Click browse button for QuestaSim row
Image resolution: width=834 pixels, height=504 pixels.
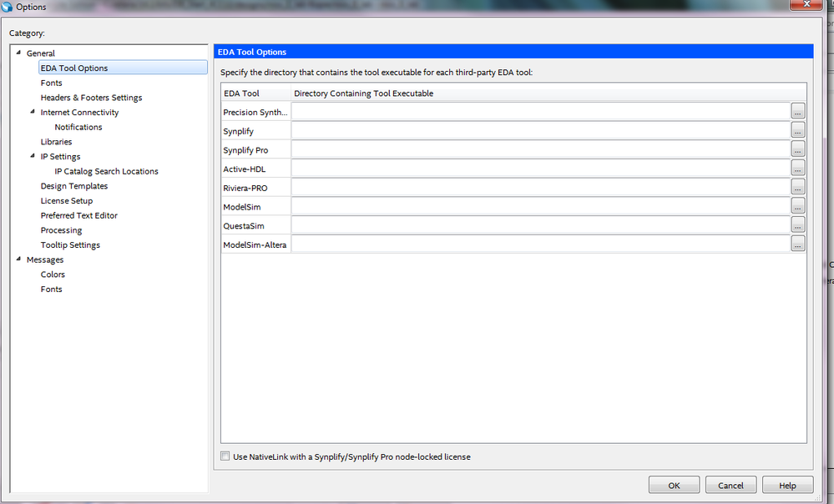pos(798,225)
